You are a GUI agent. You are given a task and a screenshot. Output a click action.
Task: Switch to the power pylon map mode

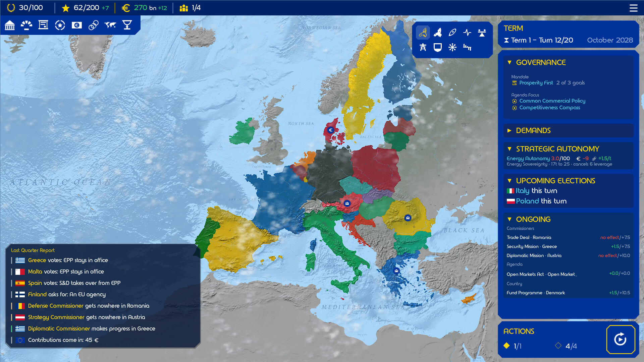tap(423, 47)
